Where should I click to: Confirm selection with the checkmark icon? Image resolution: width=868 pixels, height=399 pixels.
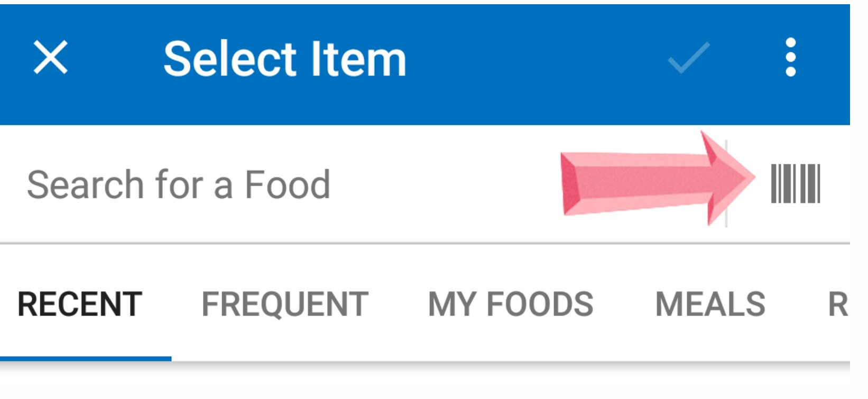point(688,58)
